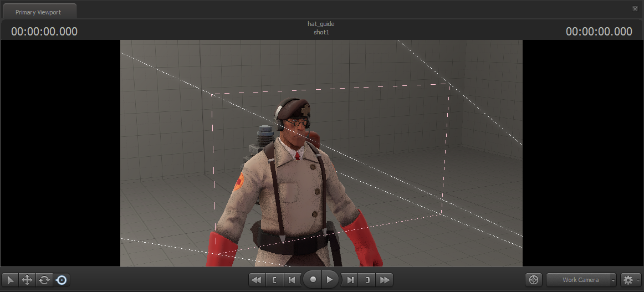644x292 pixels.
Task: Click the left timecode display
Action: tap(44, 32)
